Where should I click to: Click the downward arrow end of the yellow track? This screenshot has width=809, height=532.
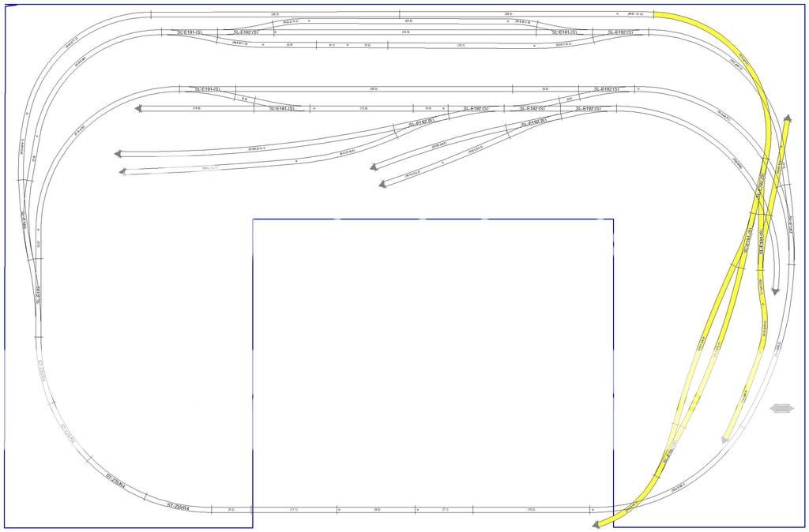pos(774,292)
